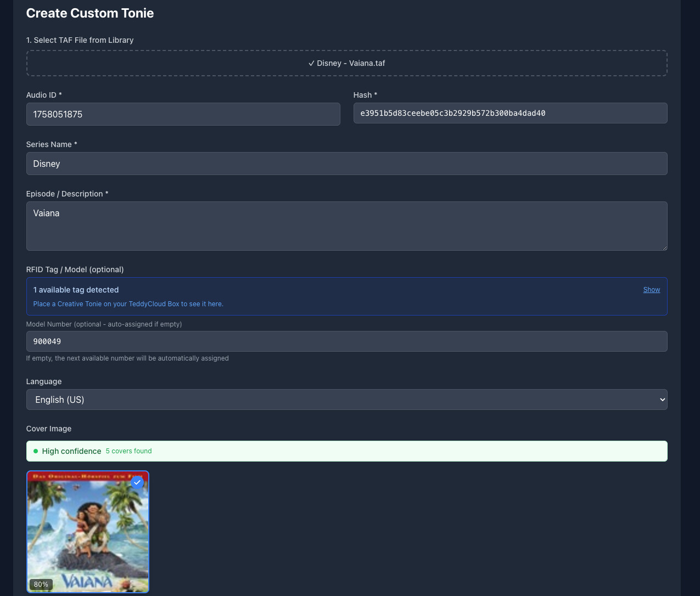Click the Create Custom Tonie heading

90,13
